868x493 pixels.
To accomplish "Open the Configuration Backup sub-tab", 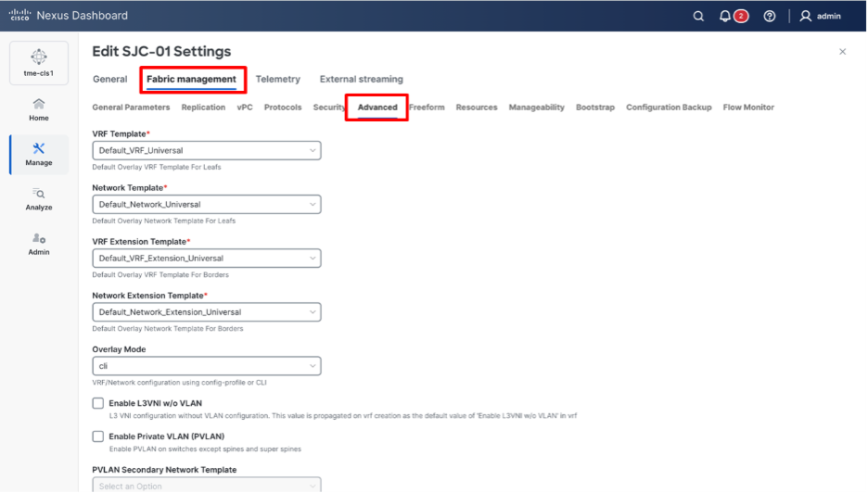I will point(669,107).
